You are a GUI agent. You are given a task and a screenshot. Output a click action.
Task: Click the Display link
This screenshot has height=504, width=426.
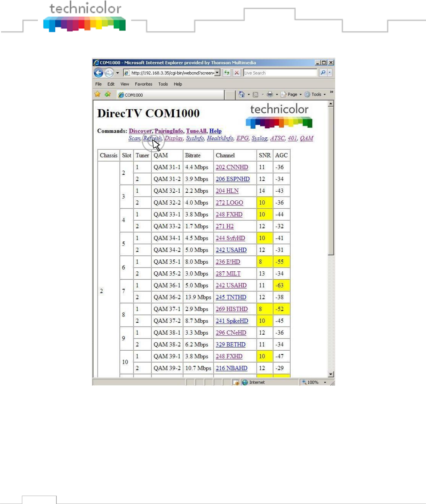tap(173, 138)
